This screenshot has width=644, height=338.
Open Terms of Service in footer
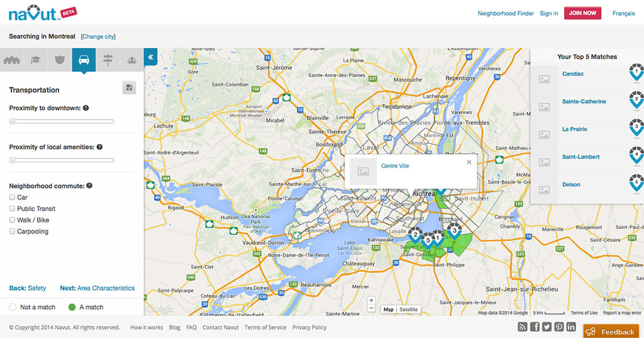(265, 328)
